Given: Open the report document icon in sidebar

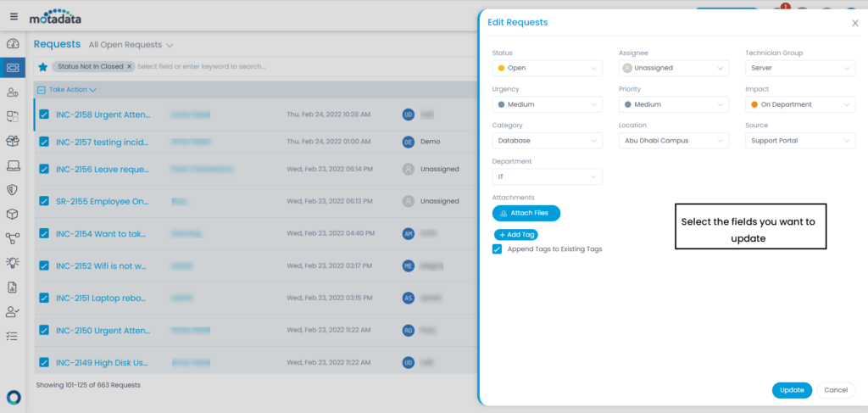Looking at the screenshot, I should 13,287.
